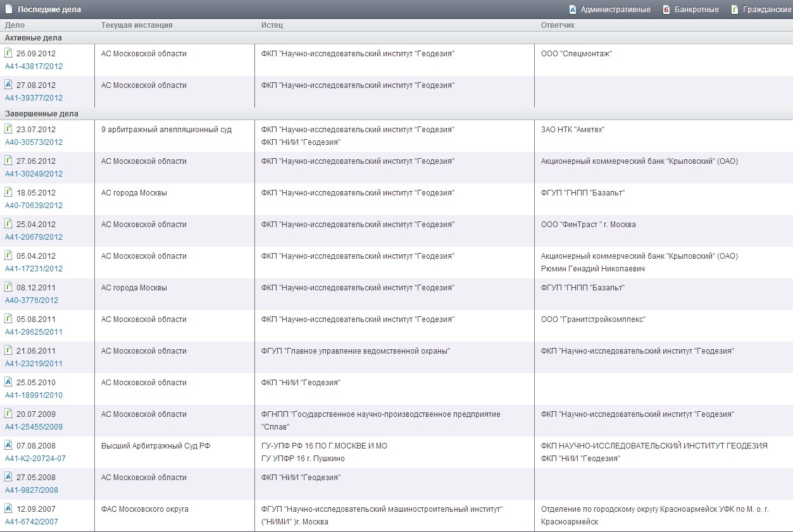Click the plaintiff text mentioning предприятие "Сплав"
Image resolution: width=793 pixels, height=532 pixels.
tap(381, 421)
